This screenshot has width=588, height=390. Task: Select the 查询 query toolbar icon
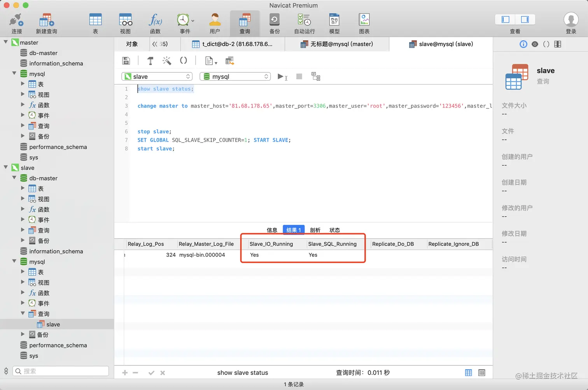pyautogui.click(x=245, y=23)
